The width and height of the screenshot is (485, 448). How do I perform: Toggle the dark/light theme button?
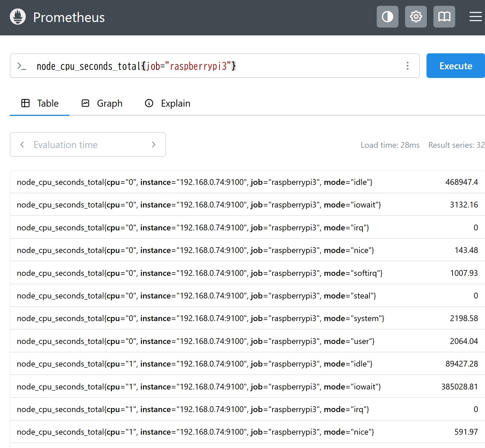387,17
